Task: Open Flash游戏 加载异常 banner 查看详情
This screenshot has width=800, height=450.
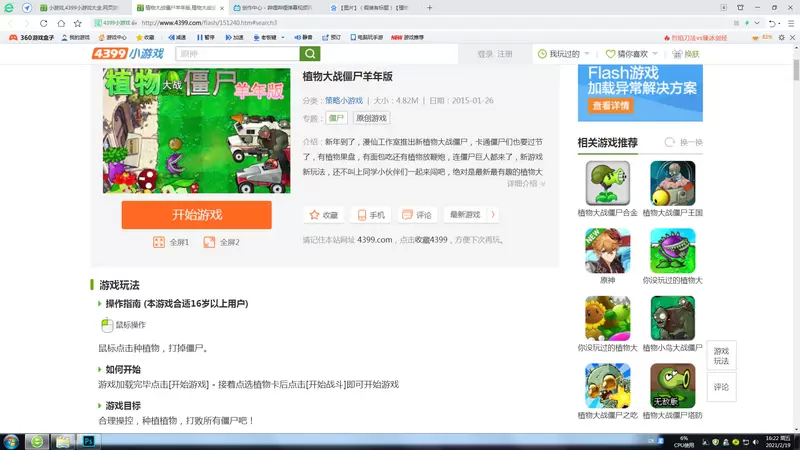Action: coord(611,106)
